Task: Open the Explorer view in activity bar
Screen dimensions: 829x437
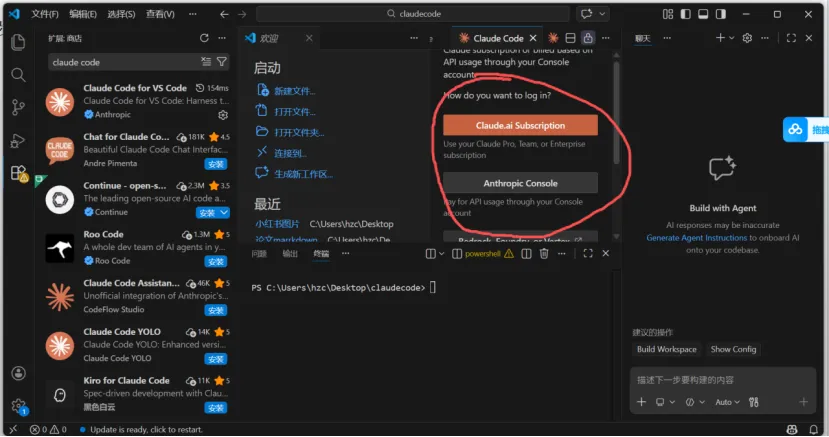Action: (x=18, y=42)
